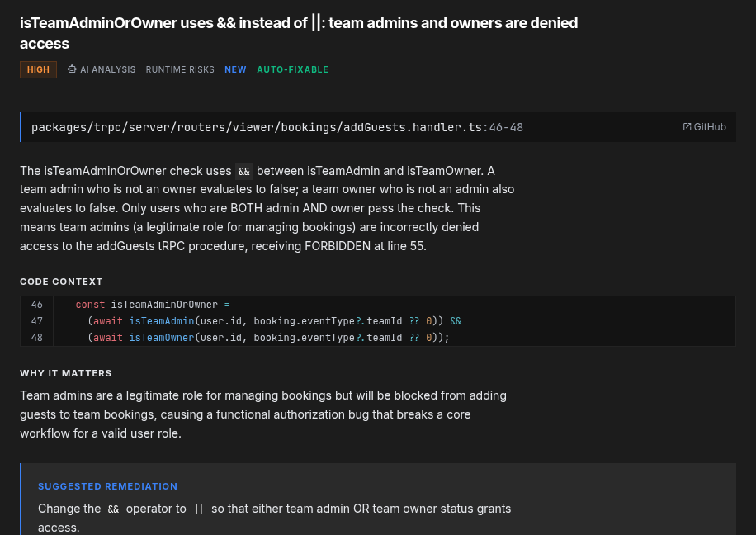The height and width of the screenshot is (535, 756).
Task: Click the || operator in remediation text
Action: point(199,509)
